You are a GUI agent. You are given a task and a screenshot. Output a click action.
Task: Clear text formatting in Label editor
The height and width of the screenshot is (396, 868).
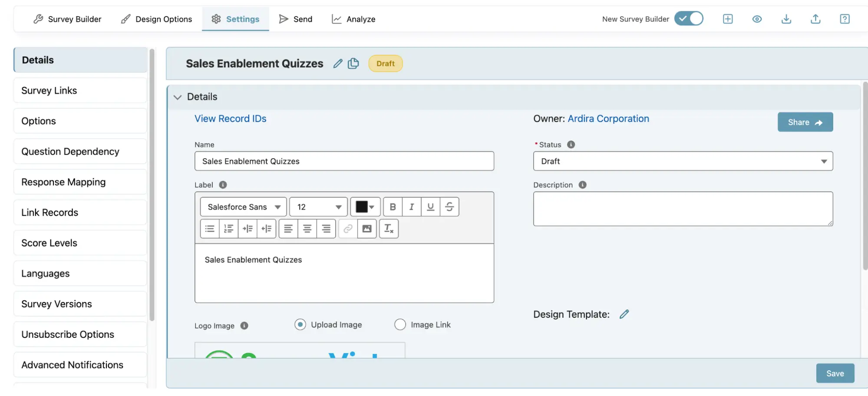(389, 229)
